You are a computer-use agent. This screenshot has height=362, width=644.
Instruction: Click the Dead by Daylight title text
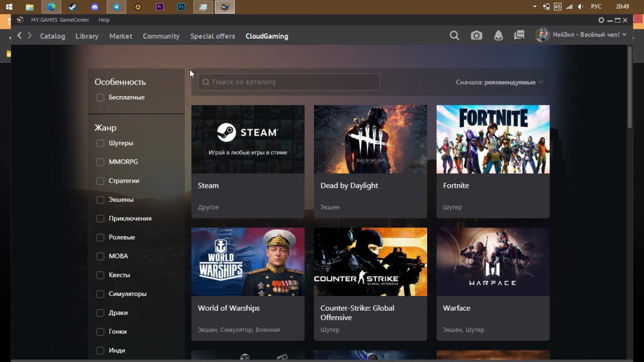[349, 186]
